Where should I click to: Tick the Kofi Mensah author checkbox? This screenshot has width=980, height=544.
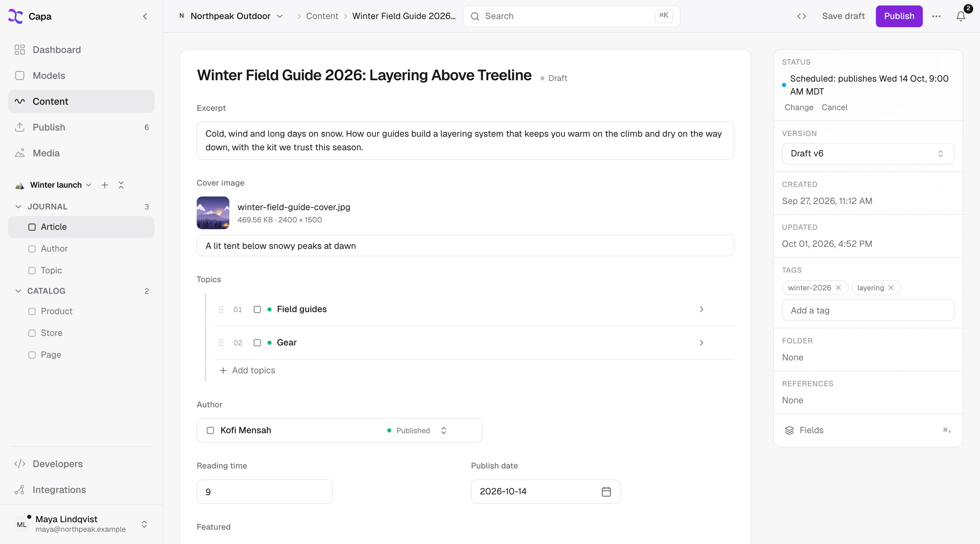[210, 430]
